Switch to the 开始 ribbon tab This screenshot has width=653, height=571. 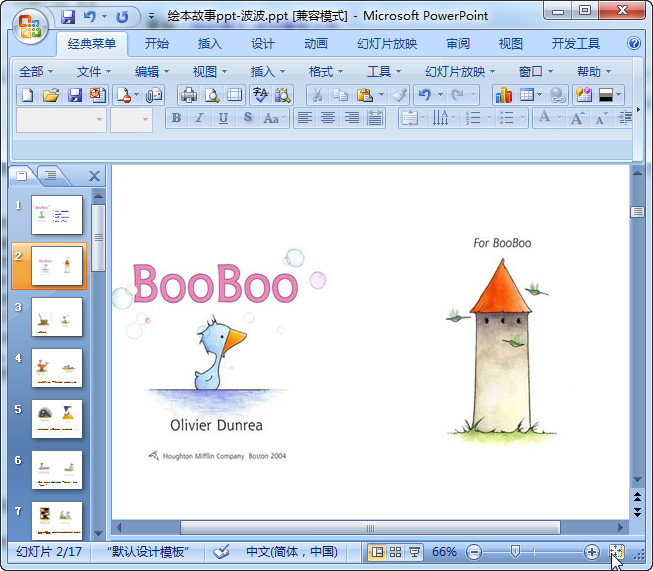pyautogui.click(x=157, y=43)
